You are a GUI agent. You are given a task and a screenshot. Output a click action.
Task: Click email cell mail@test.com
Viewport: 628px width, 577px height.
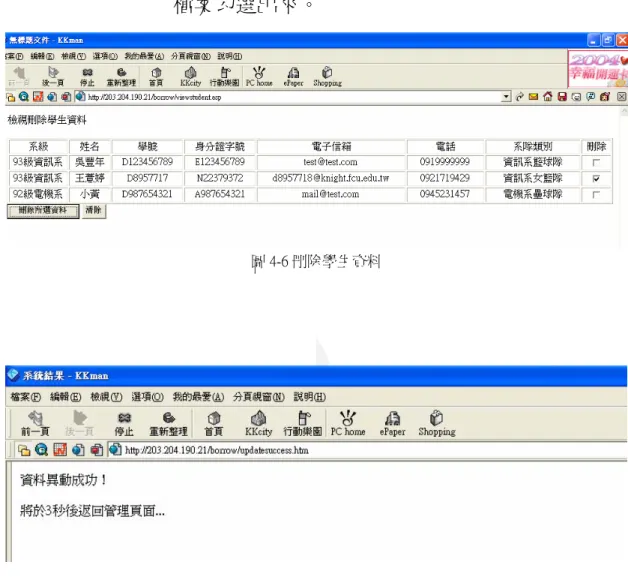pos(331,194)
